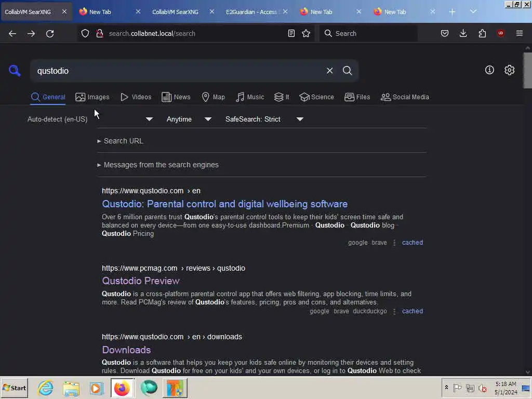532x399 pixels.
Task: Bookmark this page with the star
Action: pyautogui.click(x=306, y=33)
